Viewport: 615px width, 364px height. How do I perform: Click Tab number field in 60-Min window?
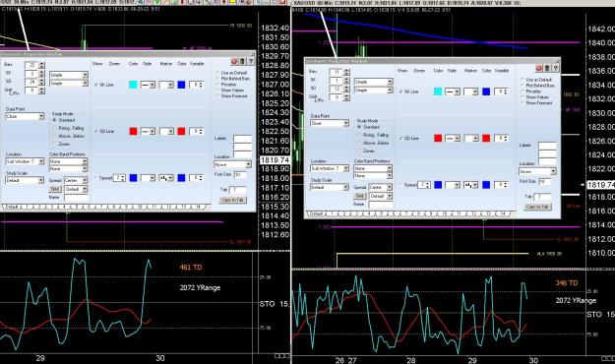click(x=542, y=197)
